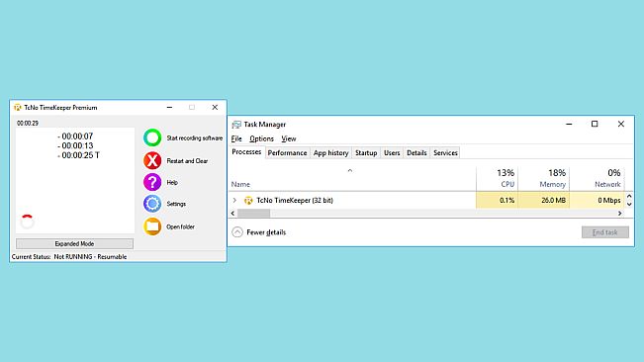Switch to the Startup tab
The width and height of the screenshot is (644, 362).
click(366, 152)
